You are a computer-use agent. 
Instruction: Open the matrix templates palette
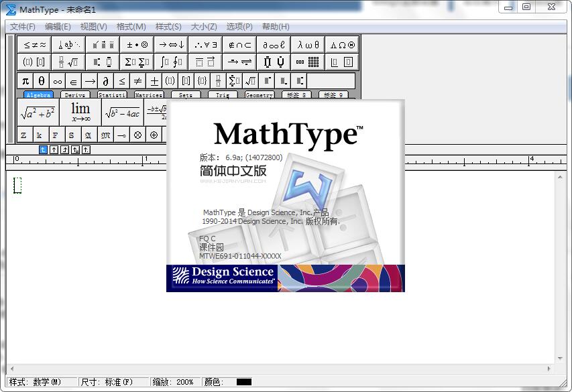click(x=308, y=62)
